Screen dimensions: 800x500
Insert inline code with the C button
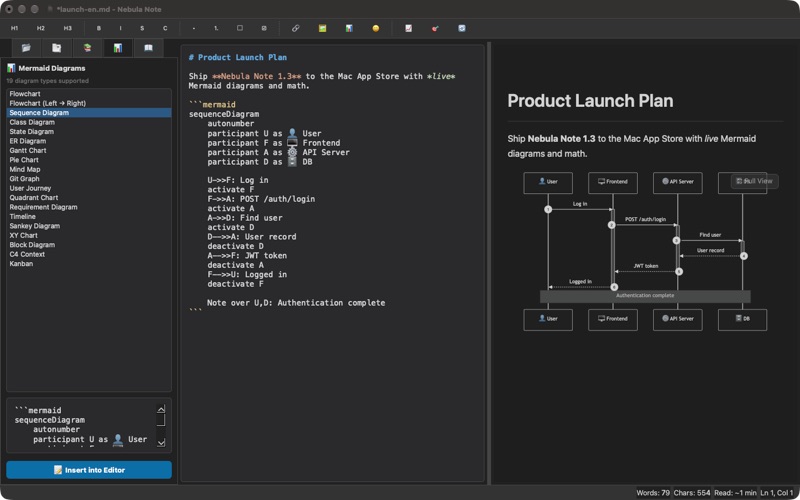click(x=165, y=29)
